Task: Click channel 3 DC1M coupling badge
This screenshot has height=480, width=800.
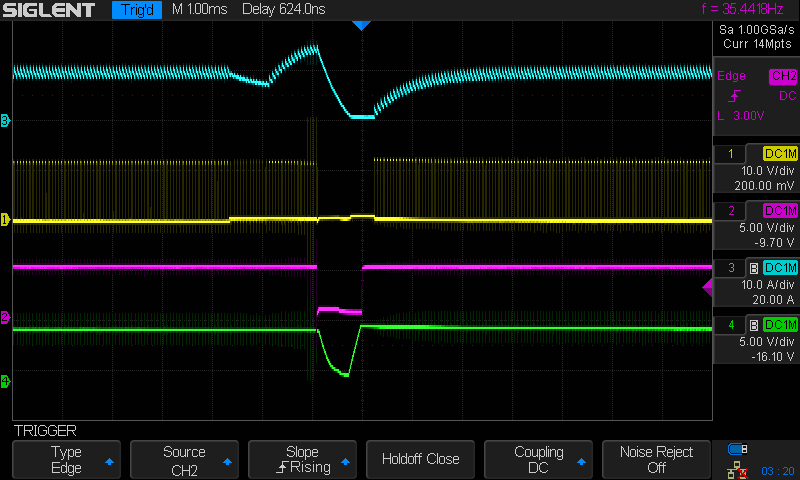Action: (780, 268)
